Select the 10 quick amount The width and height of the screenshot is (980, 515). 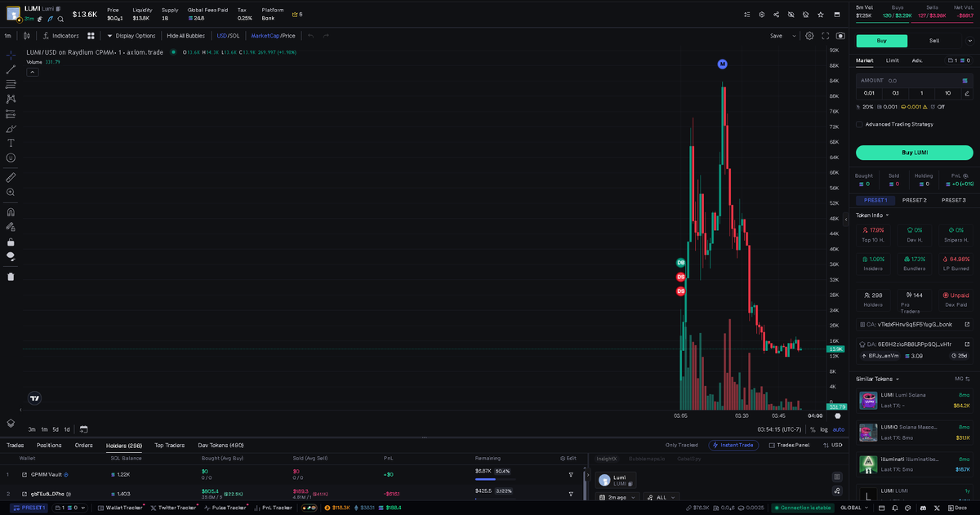pyautogui.click(x=947, y=93)
